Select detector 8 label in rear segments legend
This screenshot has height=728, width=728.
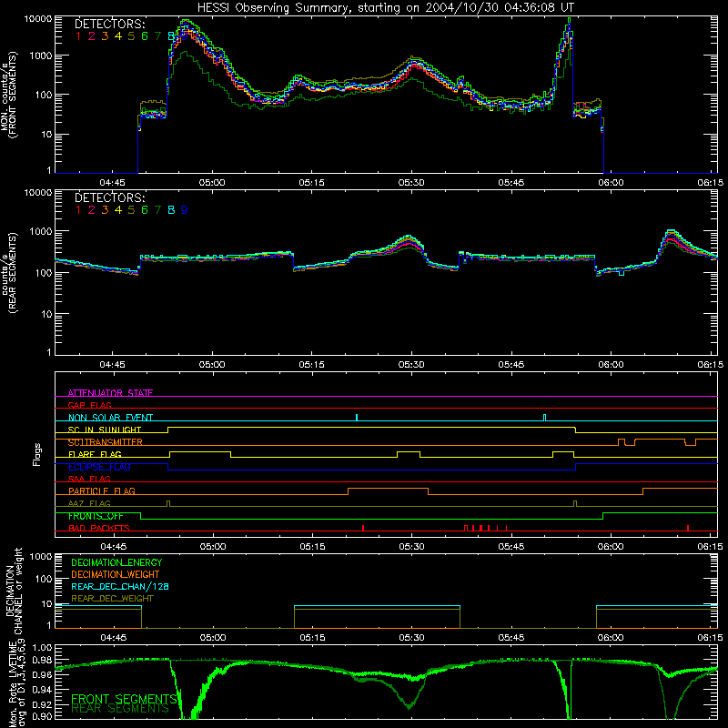(x=171, y=210)
